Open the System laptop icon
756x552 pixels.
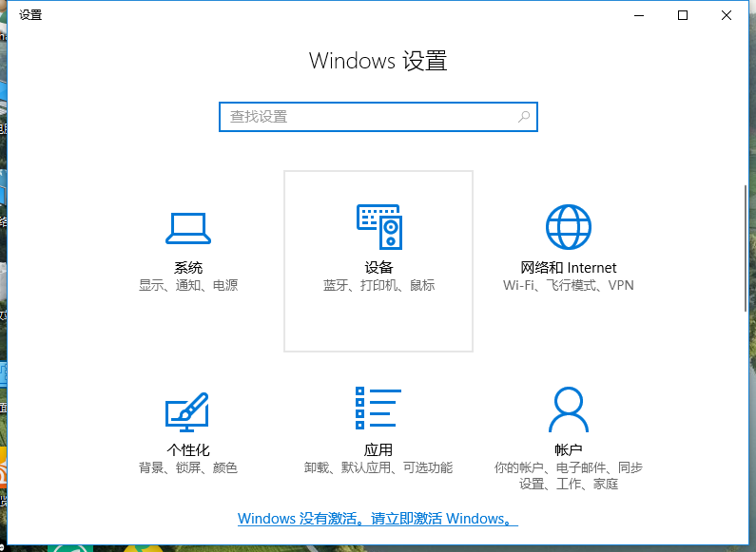point(188,228)
